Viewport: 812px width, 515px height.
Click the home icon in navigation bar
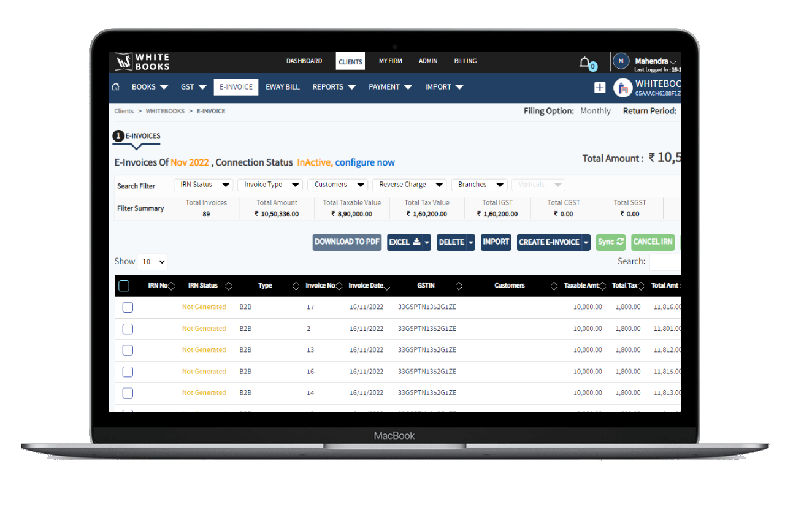point(115,87)
